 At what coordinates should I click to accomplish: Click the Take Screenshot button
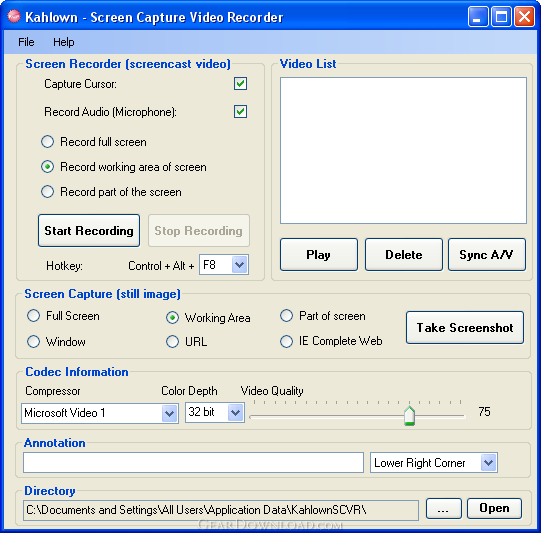pyautogui.click(x=465, y=327)
